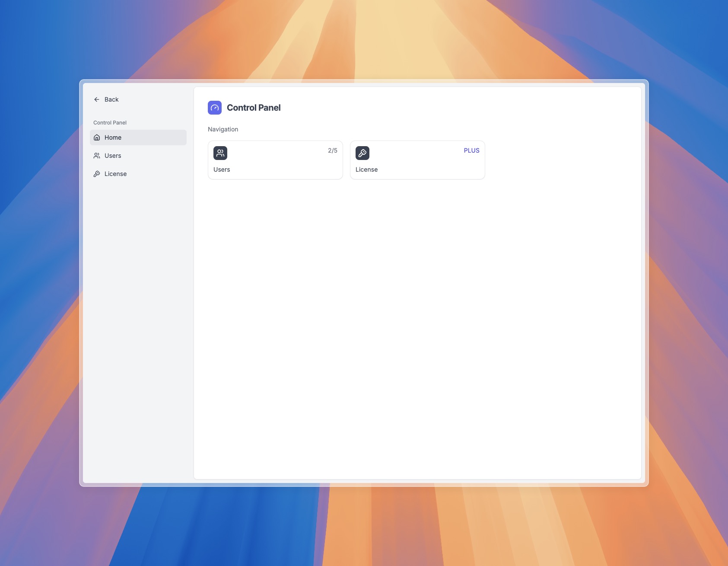This screenshot has width=728, height=566.
Task: Click the back arrow icon
Action: [97, 99]
